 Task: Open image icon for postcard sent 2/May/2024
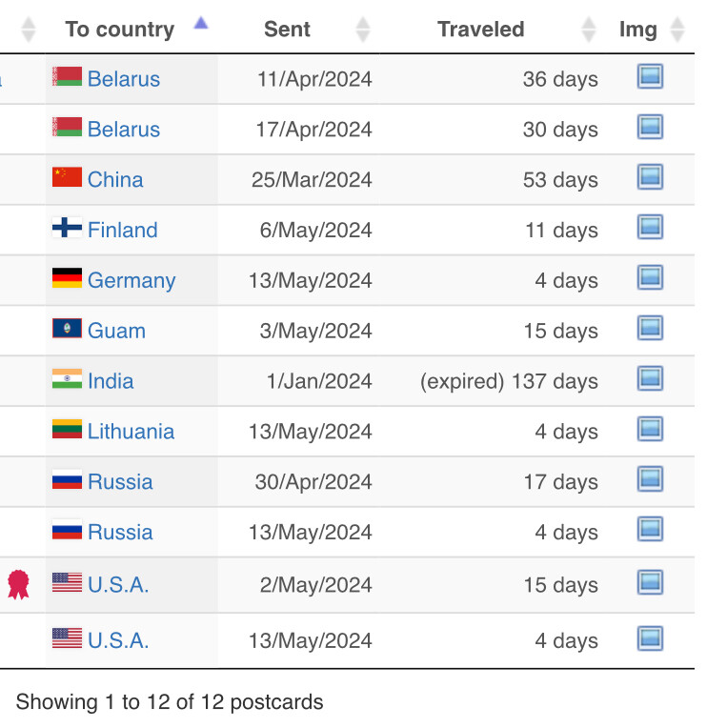click(650, 582)
